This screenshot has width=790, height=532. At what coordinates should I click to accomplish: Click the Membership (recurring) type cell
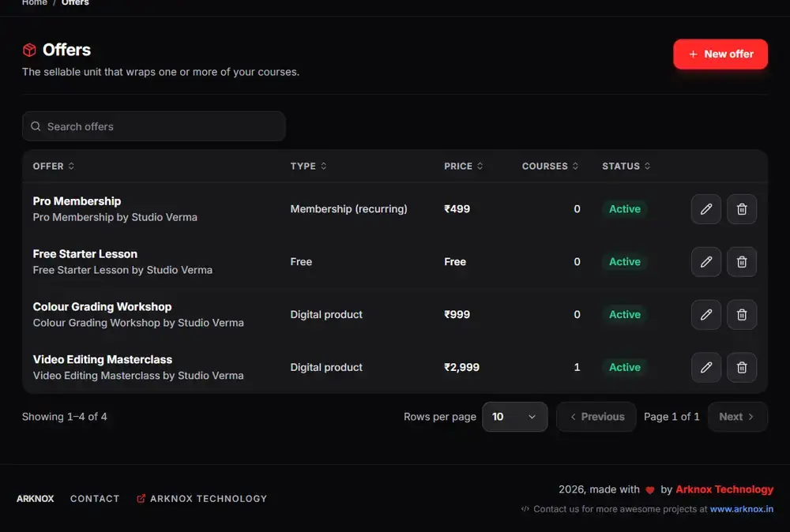(348, 209)
